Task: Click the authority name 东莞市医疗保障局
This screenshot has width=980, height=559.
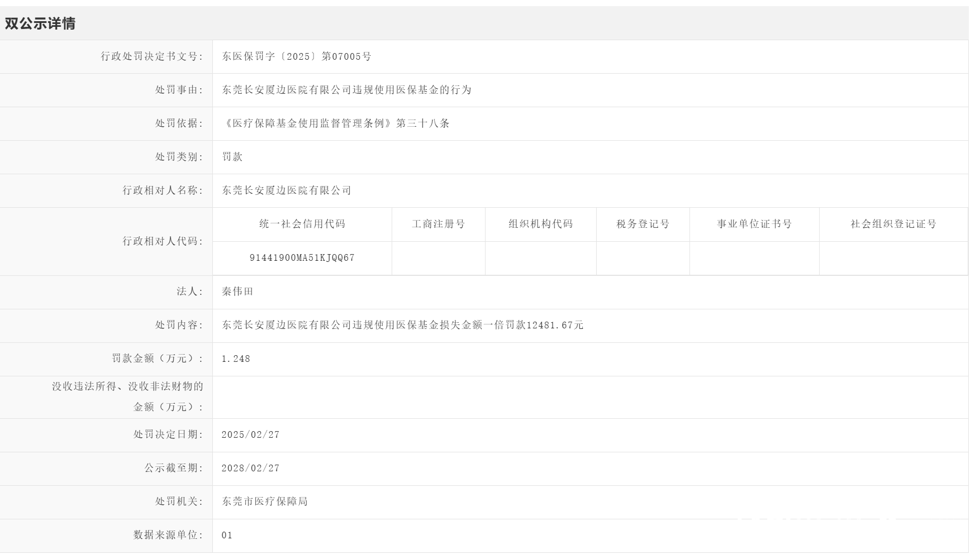Action: [265, 501]
